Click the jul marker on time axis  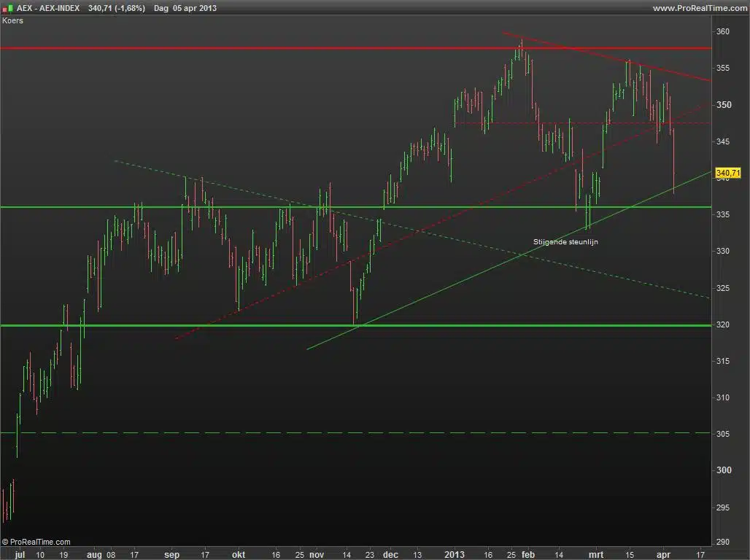click(x=20, y=554)
